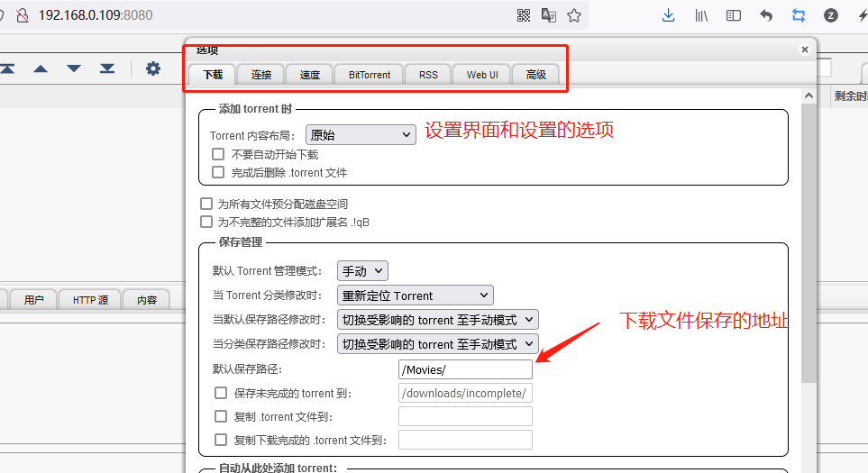This screenshot has height=473, width=868.
Task: Move torrent to top of queue
Action: pyautogui.click(x=7, y=68)
